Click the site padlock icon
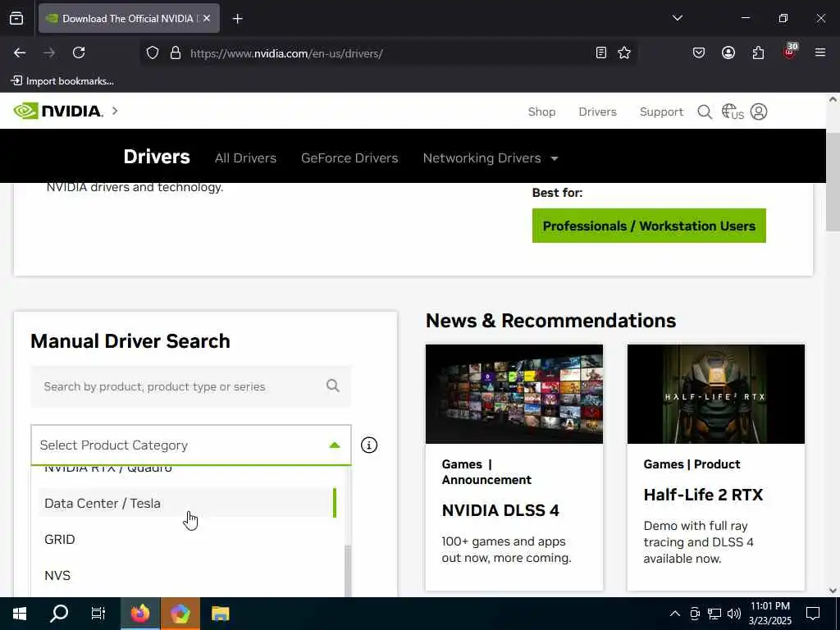The height and width of the screenshot is (630, 840). point(176,52)
